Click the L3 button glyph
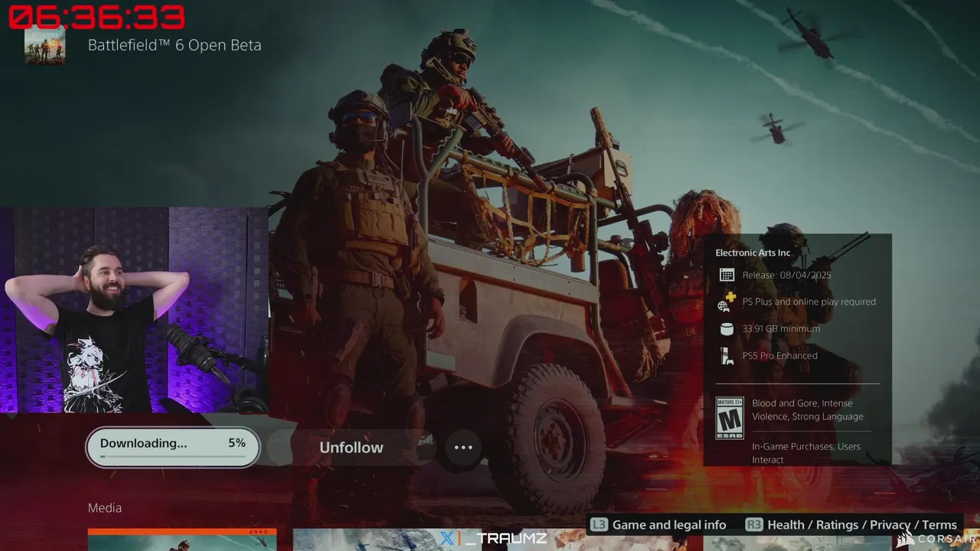Image resolution: width=980 pixels, height=551 pixels. pos(599,525)
